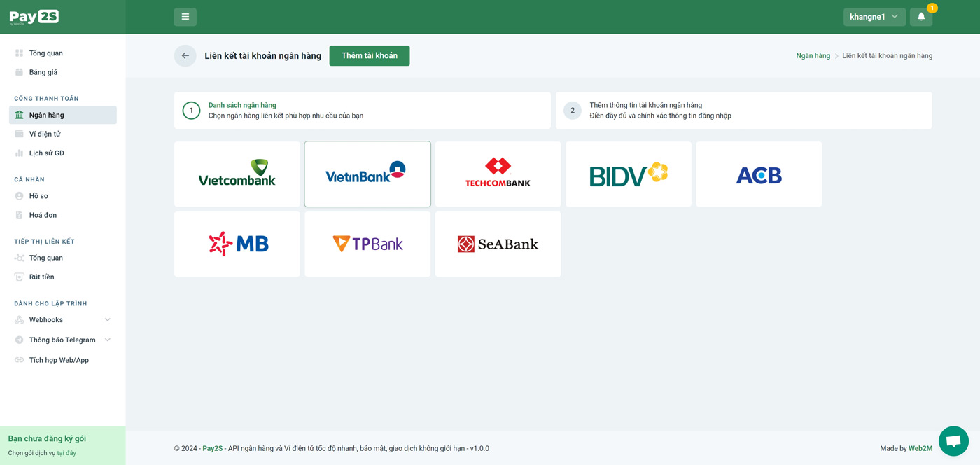Viewport: 980px width, 465px height.
Task: Click the affiliate Tổng quan network icon
Action: coord(20,258)
